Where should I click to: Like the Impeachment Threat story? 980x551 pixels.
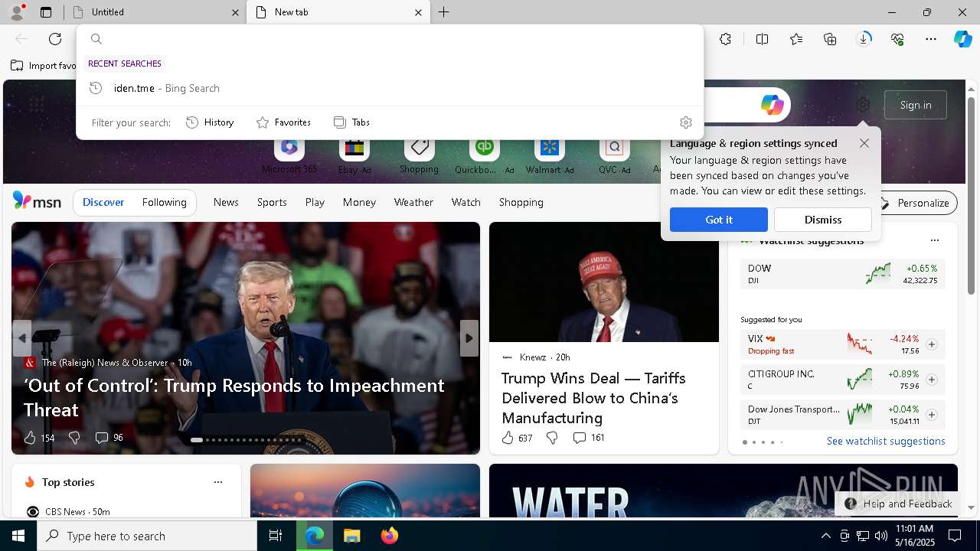coord(38,438)
